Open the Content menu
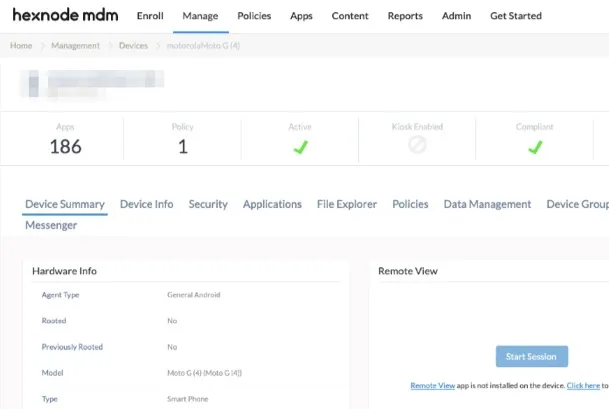Image resolution: width=609 pixels, height=409 pixels. pos(350,16)
